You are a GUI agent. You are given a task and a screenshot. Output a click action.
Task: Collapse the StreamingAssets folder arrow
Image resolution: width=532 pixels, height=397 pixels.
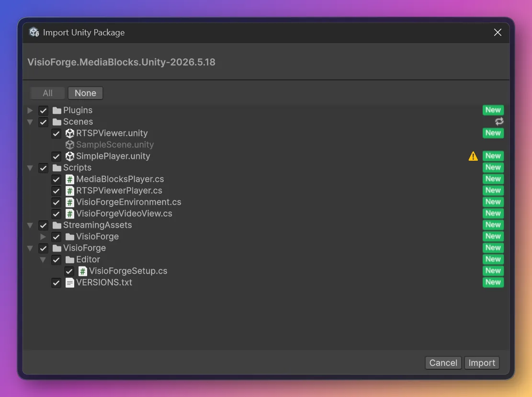click(30, 225)
